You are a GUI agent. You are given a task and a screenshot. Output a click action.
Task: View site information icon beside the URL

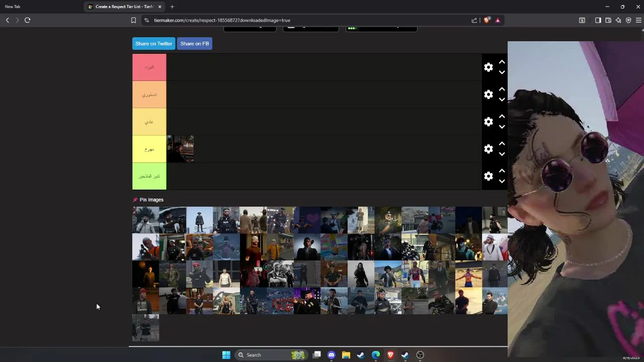point(146,20)
